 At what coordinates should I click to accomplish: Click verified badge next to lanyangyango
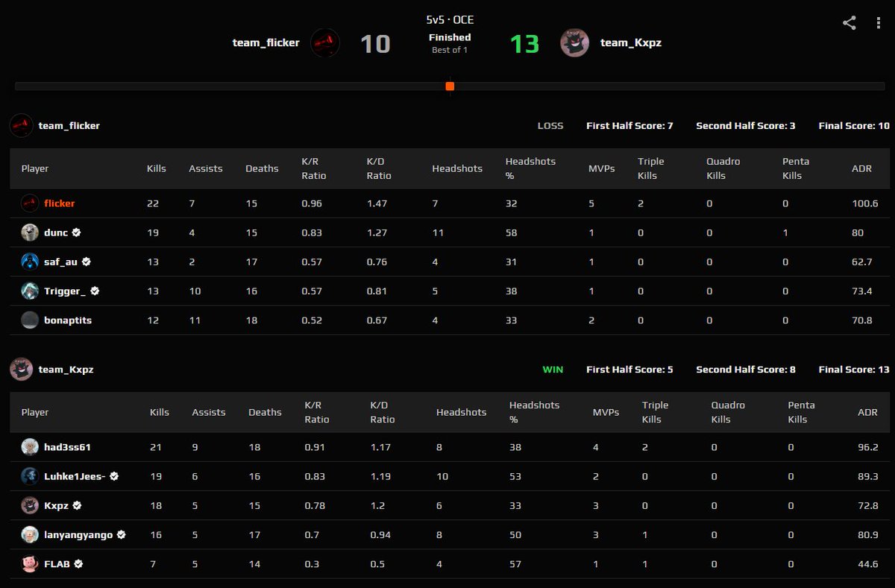(x=121, y=534)
